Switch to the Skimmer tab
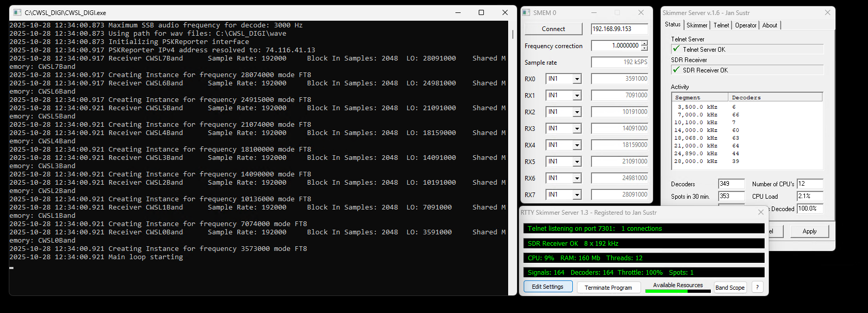This screenshot has height=313, width=868. [697, 25]
